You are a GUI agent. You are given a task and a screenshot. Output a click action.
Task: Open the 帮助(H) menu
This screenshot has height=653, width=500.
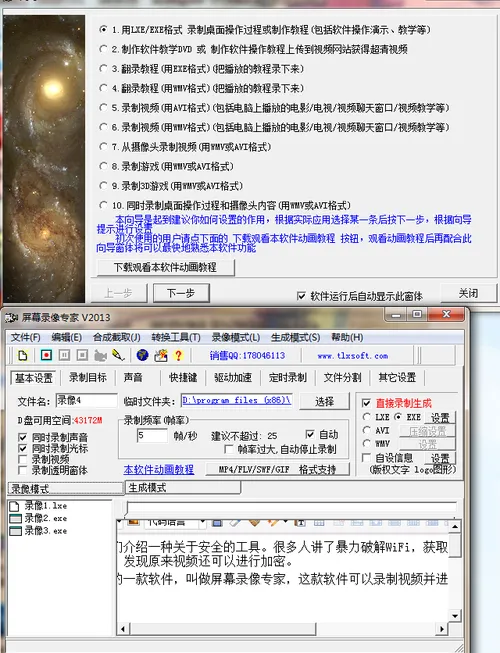pyautogui.click(x=347, y=337)
